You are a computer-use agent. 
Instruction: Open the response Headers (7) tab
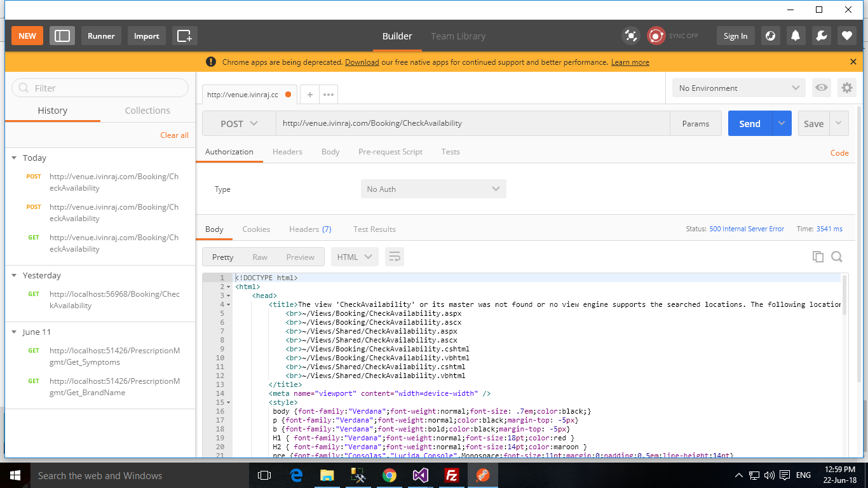310,229
